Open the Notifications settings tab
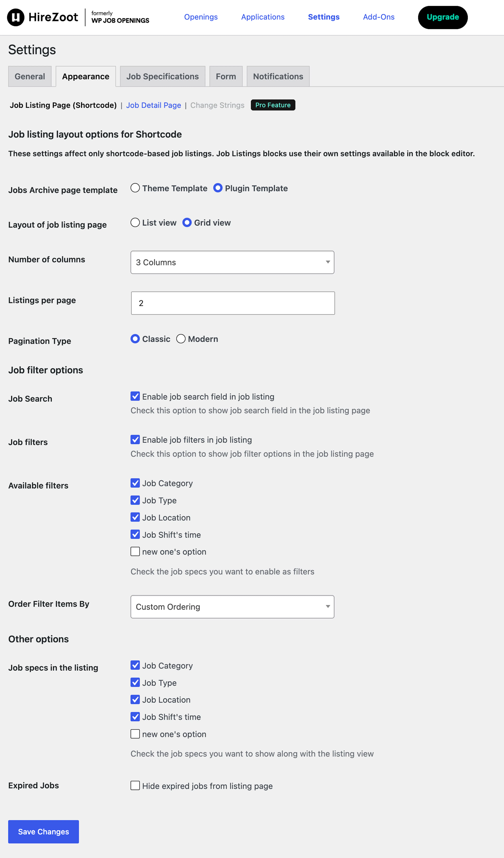This screenshot has height=858, width=504. click(x=278, y=76)
